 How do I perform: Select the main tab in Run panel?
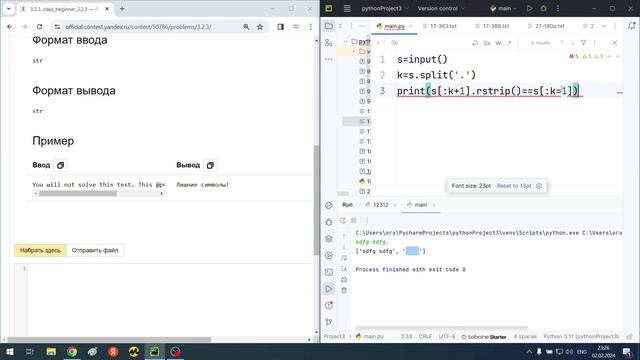coord(420,205)
